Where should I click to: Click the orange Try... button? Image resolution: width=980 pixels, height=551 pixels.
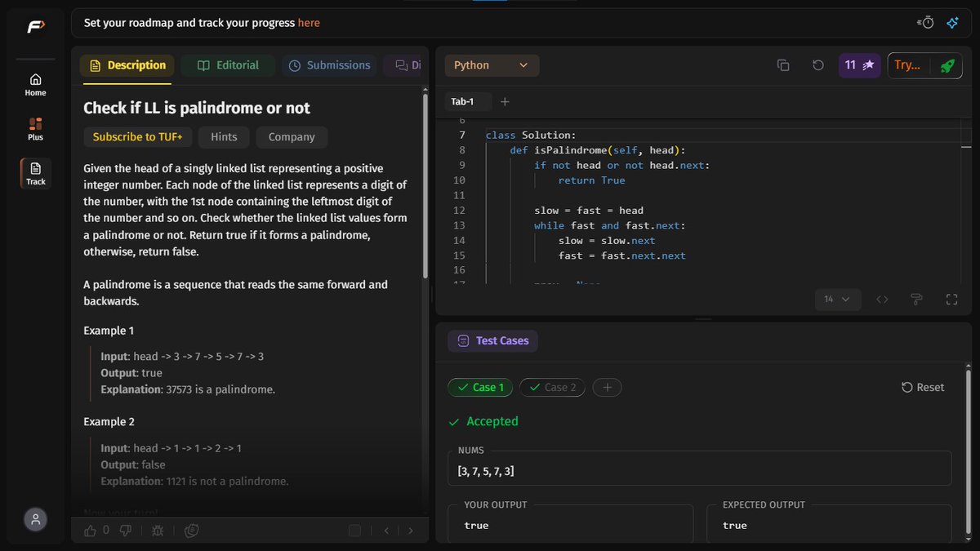pos(907,65)
